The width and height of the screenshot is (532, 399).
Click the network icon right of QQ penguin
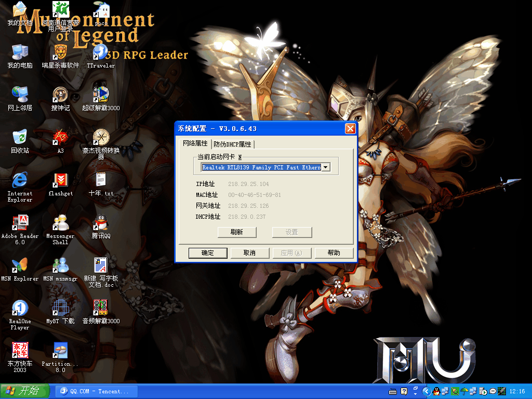coord(445,392)
